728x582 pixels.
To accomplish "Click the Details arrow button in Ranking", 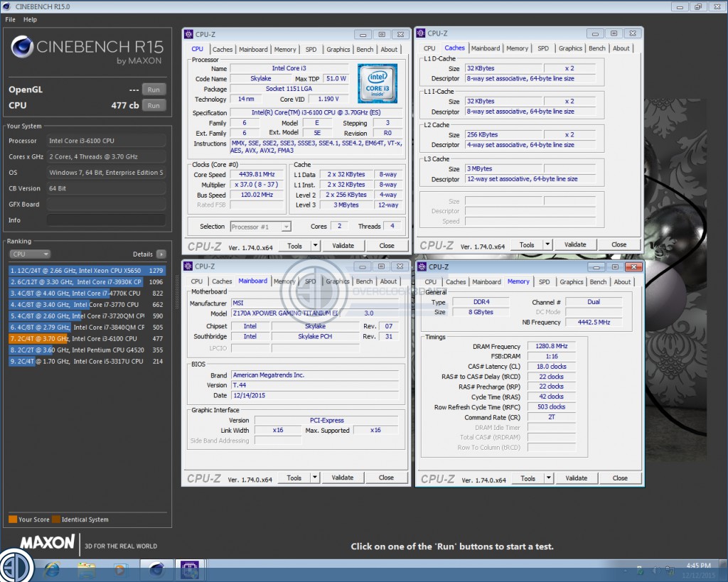I will pos(161,254).
